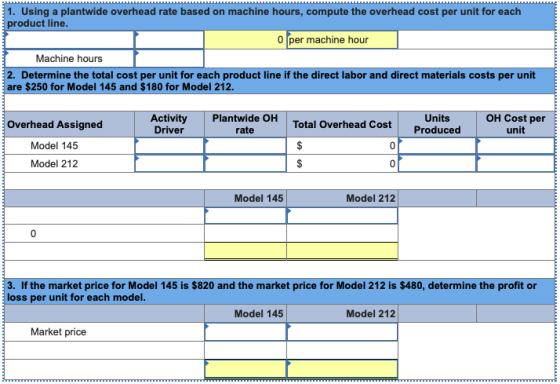Screen dimensions: 560x384
Task: Select the input cell right of Machine hours
Action: click(x=169, y=58)
